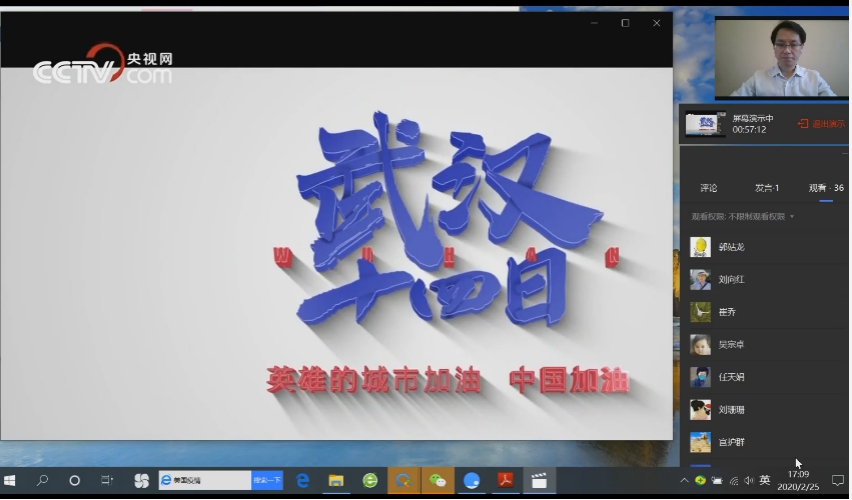The height and width of the screenshot is (500, 852).
Task: Click the avatar of viewer 刘向红
Action: [x=700, y=280]
